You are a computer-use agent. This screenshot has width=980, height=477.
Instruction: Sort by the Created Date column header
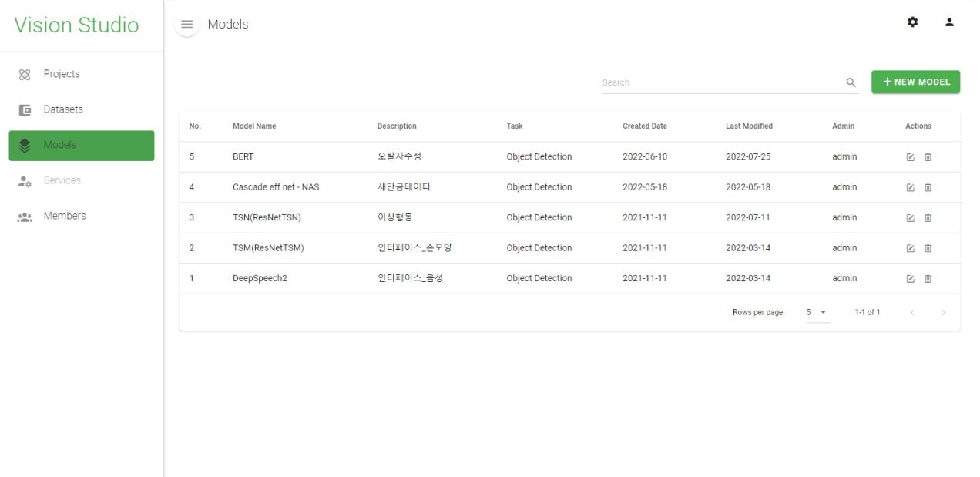(x=644, y=126)
